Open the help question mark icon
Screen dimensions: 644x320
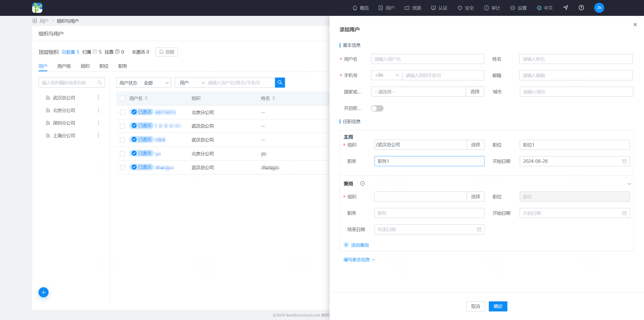click(x=581, y=8)
